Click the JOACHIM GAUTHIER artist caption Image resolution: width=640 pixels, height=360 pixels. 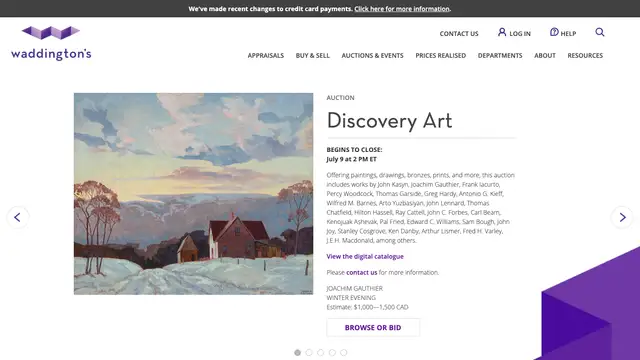(354, 288)
